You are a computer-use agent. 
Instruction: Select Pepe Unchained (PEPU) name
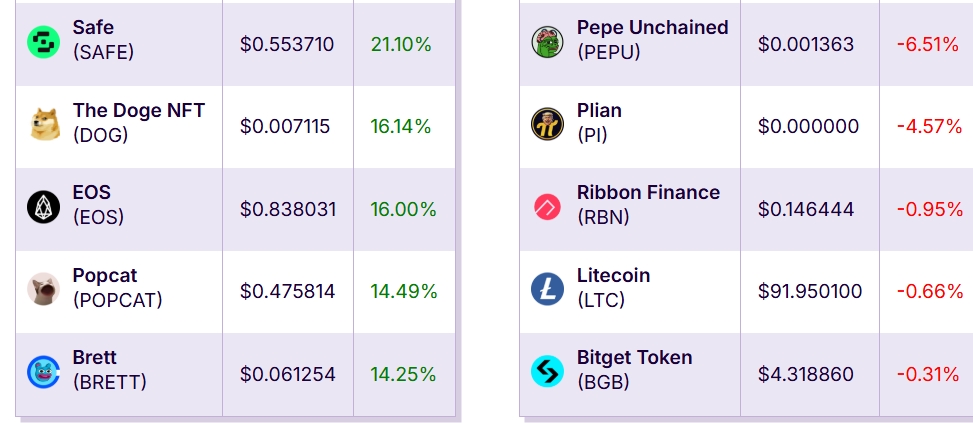pyautogui.click(x=652, y=40)
